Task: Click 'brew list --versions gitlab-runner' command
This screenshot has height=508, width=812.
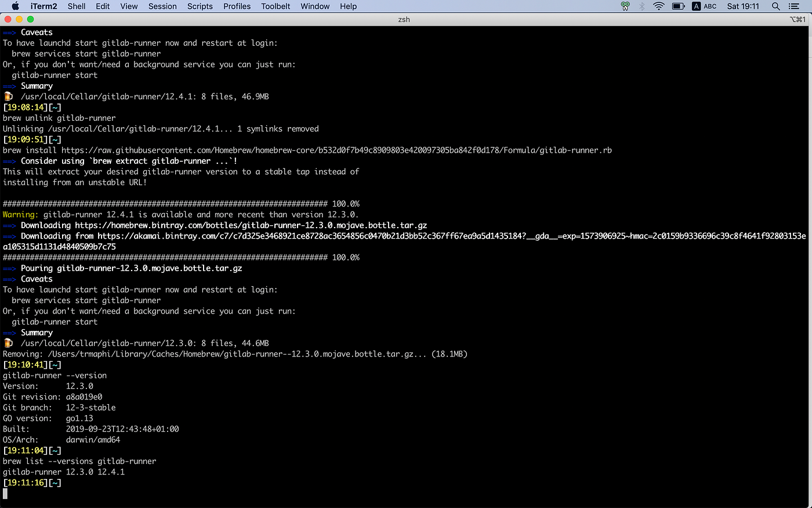Action: [79, 461]
